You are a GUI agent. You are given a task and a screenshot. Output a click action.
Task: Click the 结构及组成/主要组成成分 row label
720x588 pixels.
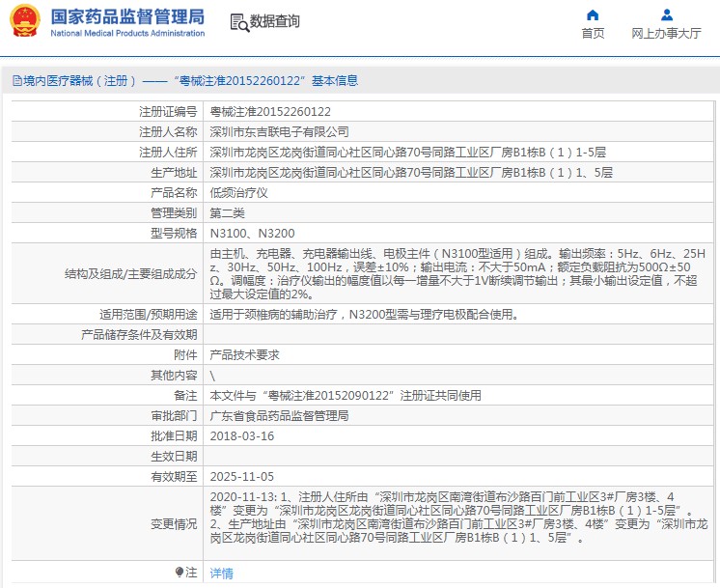click(x=131, y=274)
